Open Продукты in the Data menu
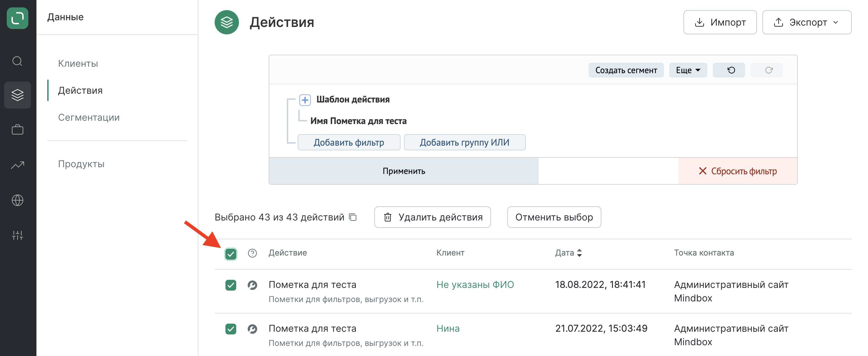The image size is (868, 356). tap(81, 164)
